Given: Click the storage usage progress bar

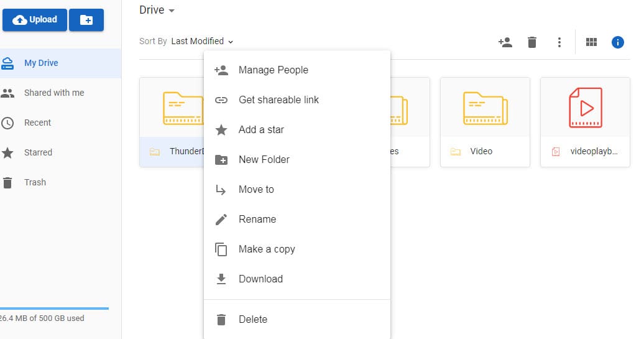Looking at the screenshot, I should pyautogui.click(x=54, y=308).
